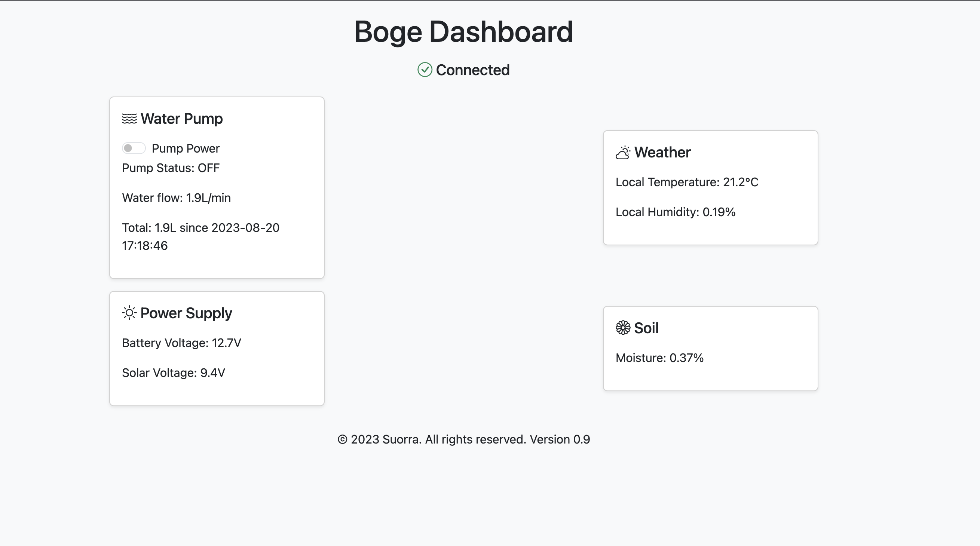
Task: Click the cloud-sun Weather icon
Action: 623,153
